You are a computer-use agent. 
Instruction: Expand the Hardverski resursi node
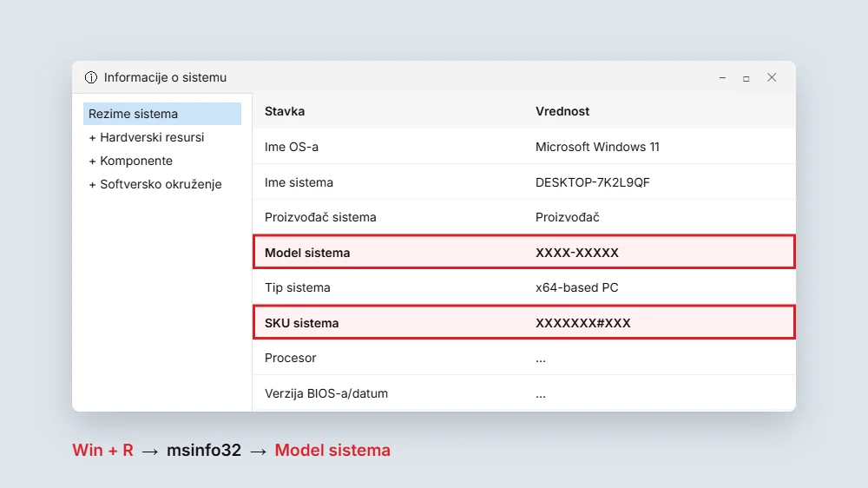(x=93, y=138)
